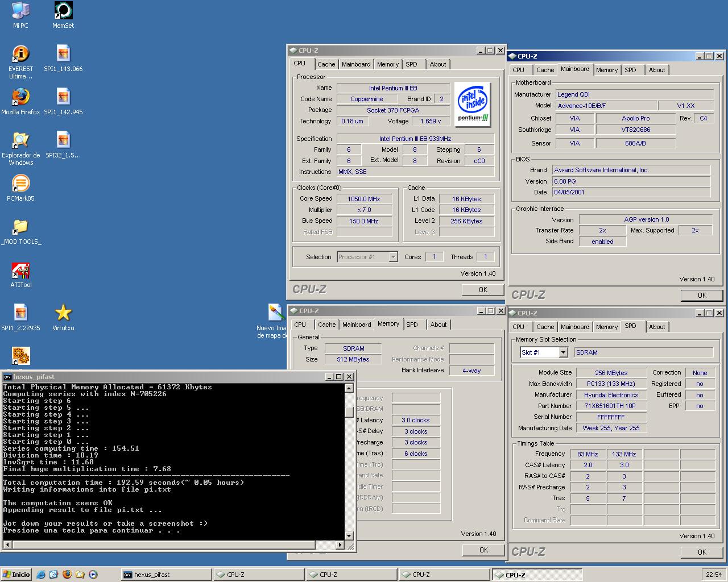
Task: Click the Southbridge value VT82C686
Action: coord(636,130)
